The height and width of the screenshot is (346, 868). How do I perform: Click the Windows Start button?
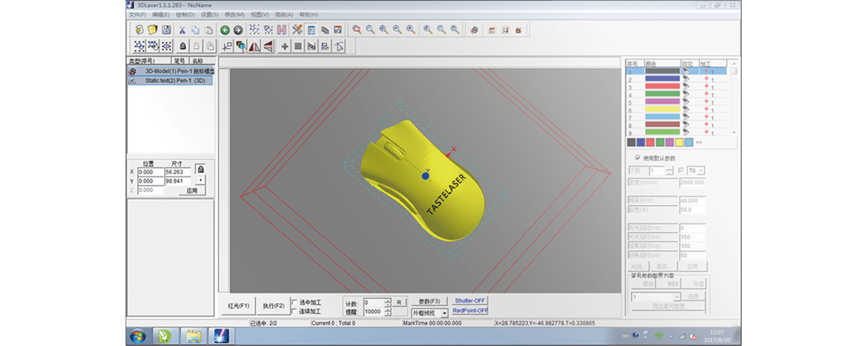[x=137, y=335]
